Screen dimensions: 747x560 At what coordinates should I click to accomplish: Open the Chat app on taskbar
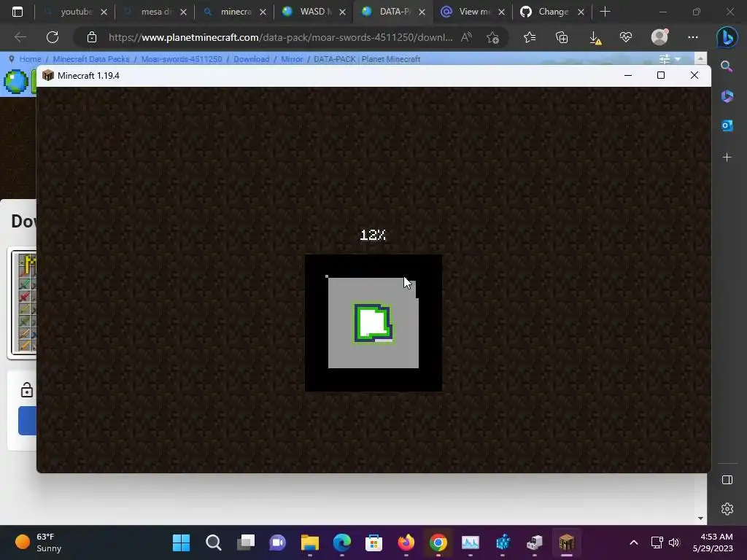[278, 542]
